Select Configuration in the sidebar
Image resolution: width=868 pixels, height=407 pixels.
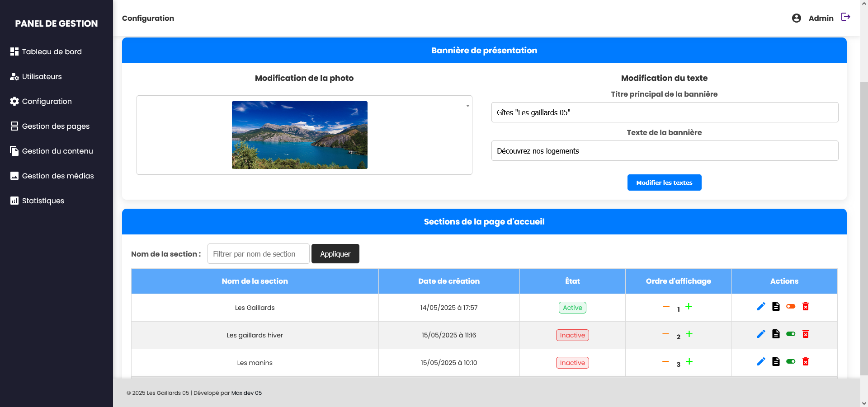pos(41,101)
